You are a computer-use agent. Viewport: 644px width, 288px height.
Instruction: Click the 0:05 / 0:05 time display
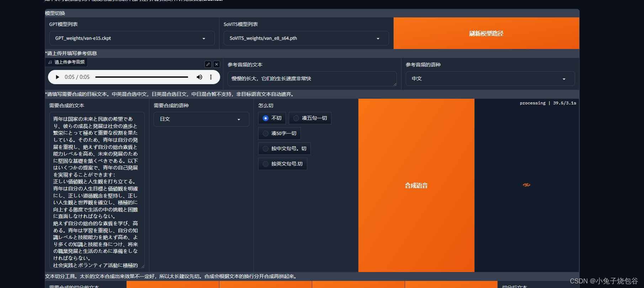(77, 77)
